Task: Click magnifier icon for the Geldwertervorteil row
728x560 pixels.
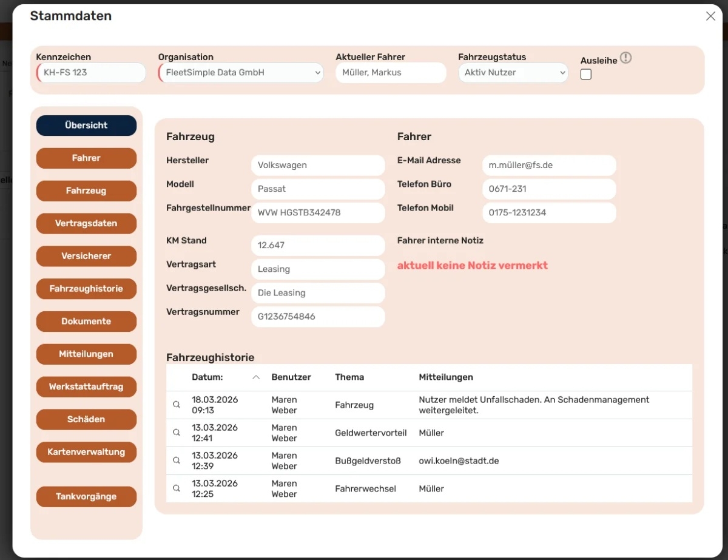Action: pos(177,433)
